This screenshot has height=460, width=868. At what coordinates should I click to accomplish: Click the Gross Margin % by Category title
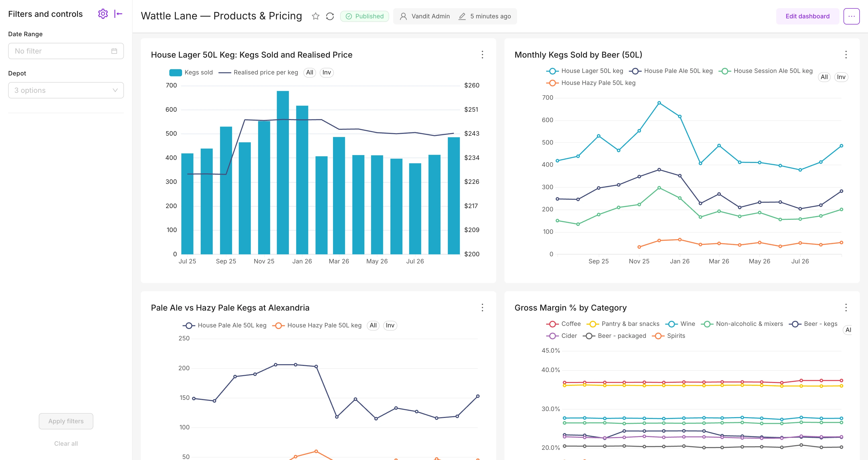[570, 308]
